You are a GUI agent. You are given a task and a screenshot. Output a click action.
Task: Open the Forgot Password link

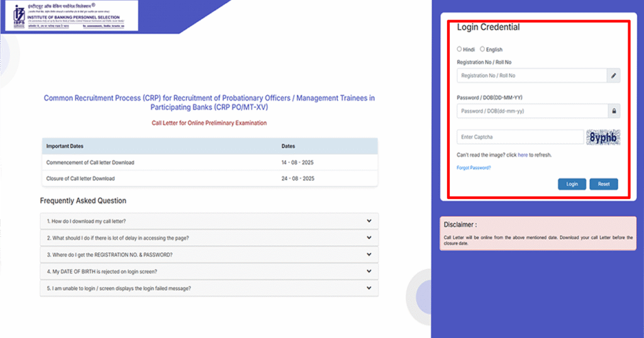click(474, 168)
